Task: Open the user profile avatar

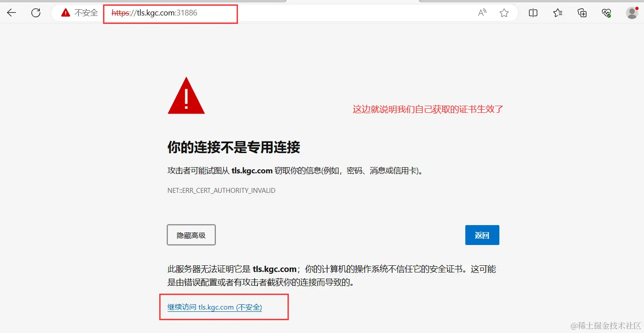Action: (632, 13)
